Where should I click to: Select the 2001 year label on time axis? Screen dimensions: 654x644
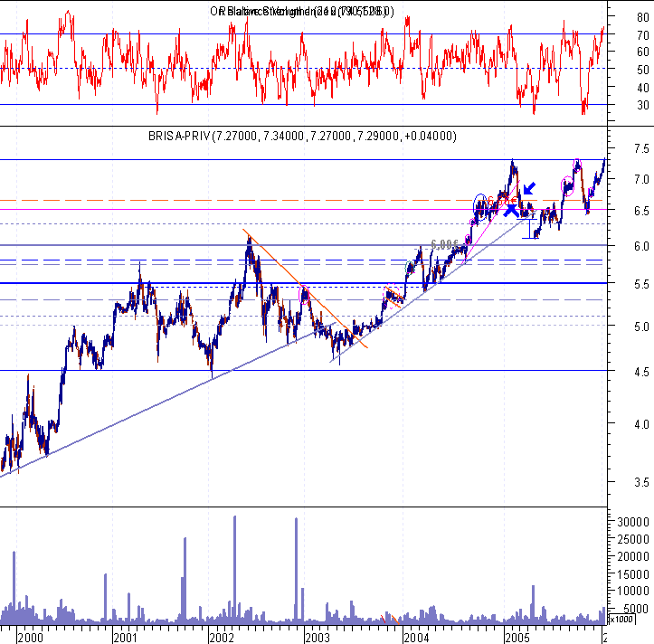pyautogui.click(x=126, y=638)
